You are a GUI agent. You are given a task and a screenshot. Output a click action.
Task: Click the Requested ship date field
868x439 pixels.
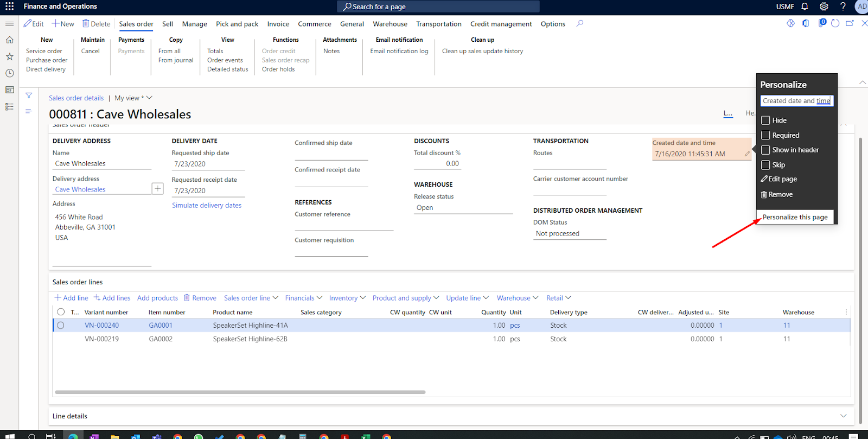pos(208,164)
